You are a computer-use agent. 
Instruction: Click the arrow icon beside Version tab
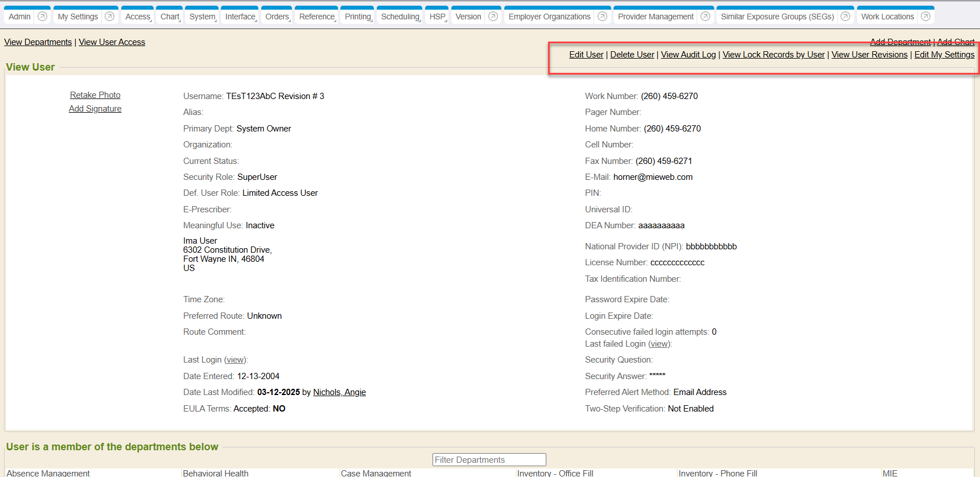point(493,17)
